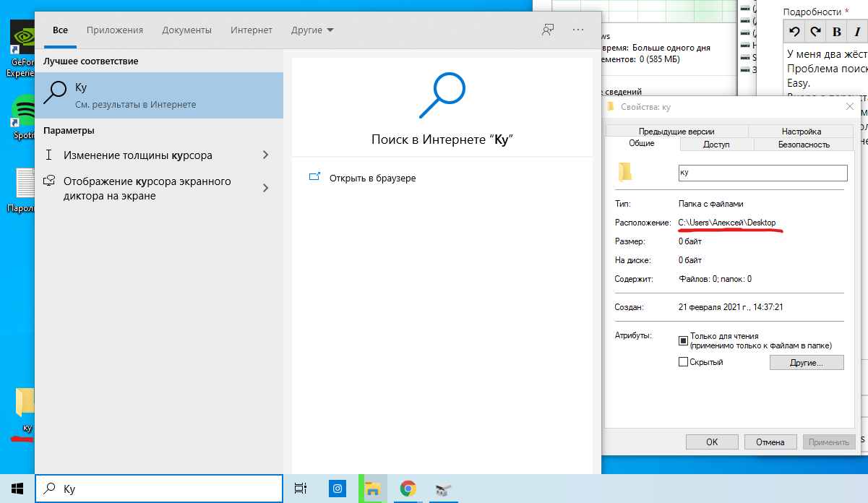868x503 pixels.
Task: Click 'Открыть в браузере' link
Action: pyautogui.click(x=372, y=178)
